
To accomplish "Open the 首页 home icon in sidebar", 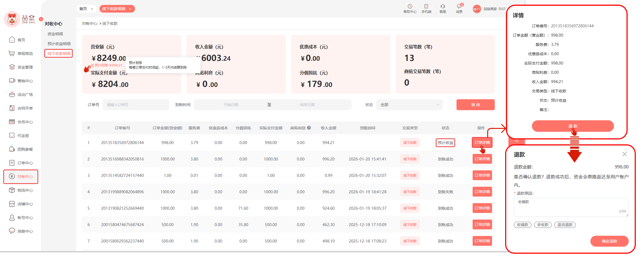I will pos(12,40).
